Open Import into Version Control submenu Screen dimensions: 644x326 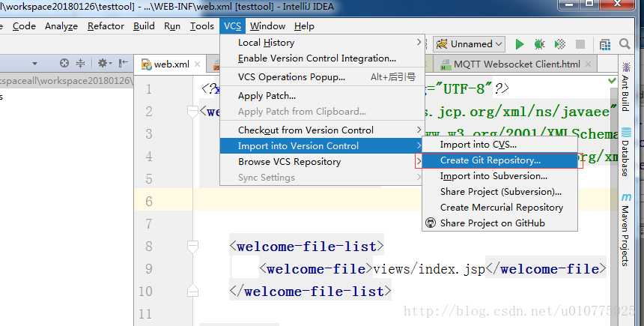pyautogui.click(x=322, y=146)
